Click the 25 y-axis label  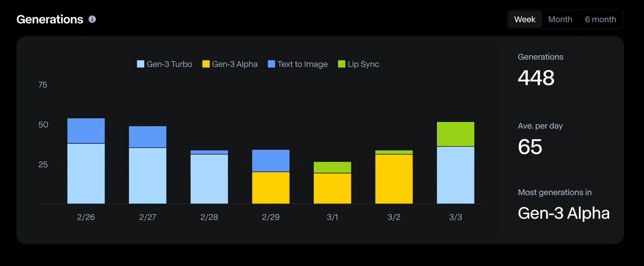(x=43, y=165)
